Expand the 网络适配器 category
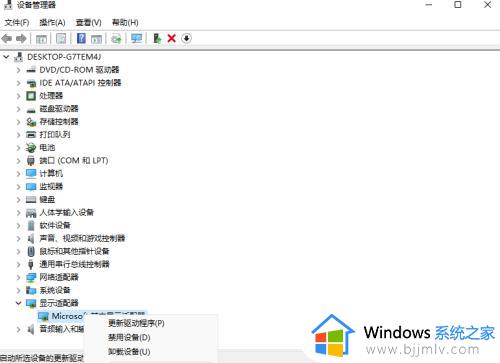The width and height of the screenshot is (500, 363). point(18,277)
